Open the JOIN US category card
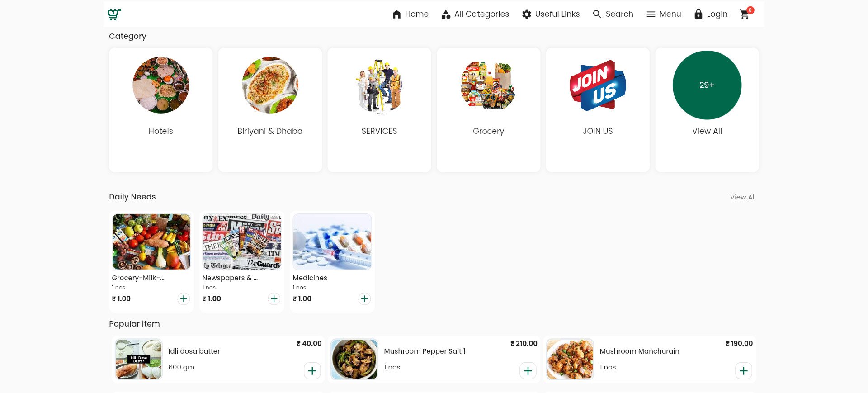The image size is (868, 393). click(598, 110)
